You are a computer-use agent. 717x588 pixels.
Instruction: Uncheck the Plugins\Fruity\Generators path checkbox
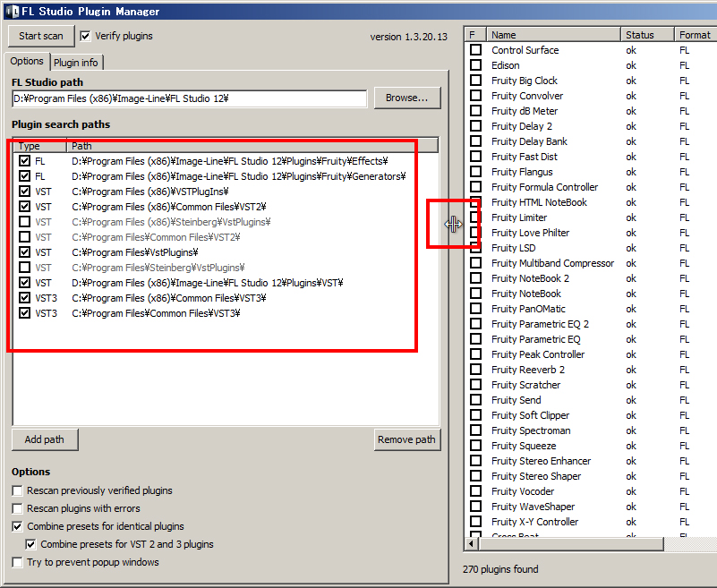(x=25, y=176)
